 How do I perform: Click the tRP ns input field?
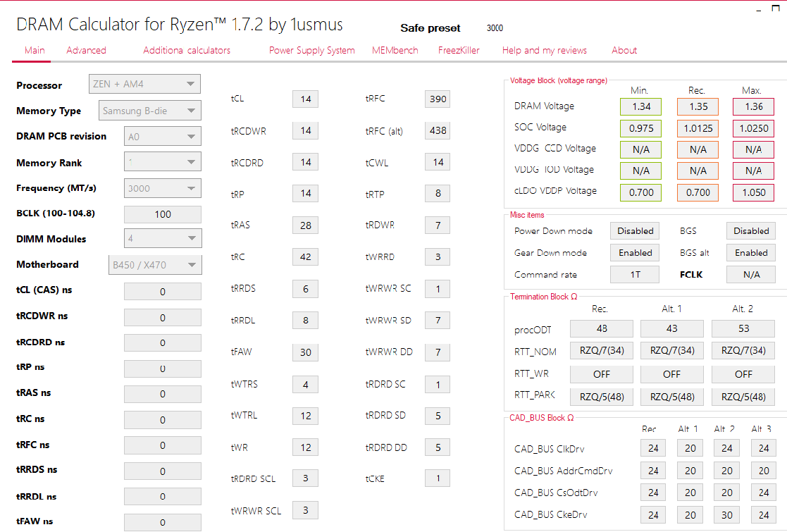[x=163, y=369]
